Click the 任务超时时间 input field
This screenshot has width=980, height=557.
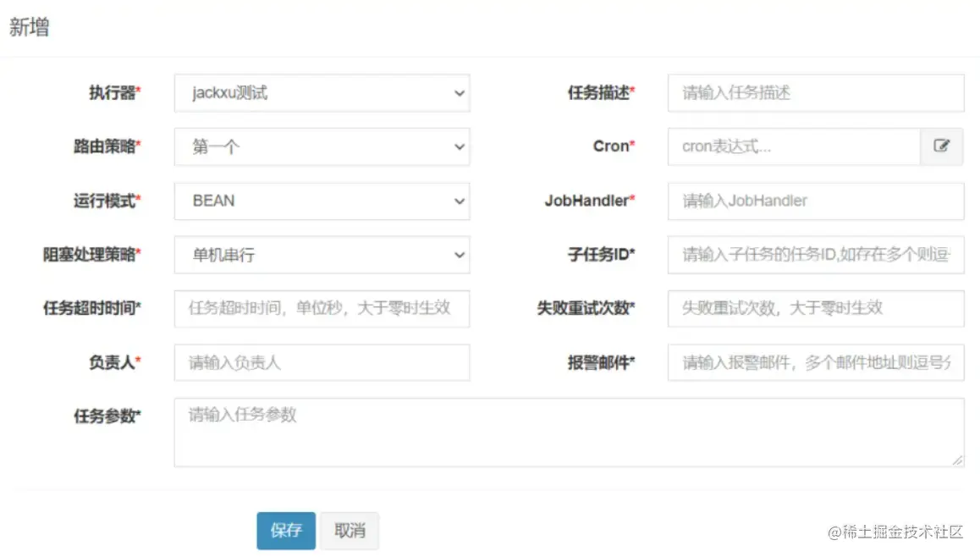[x=322, y=308]
